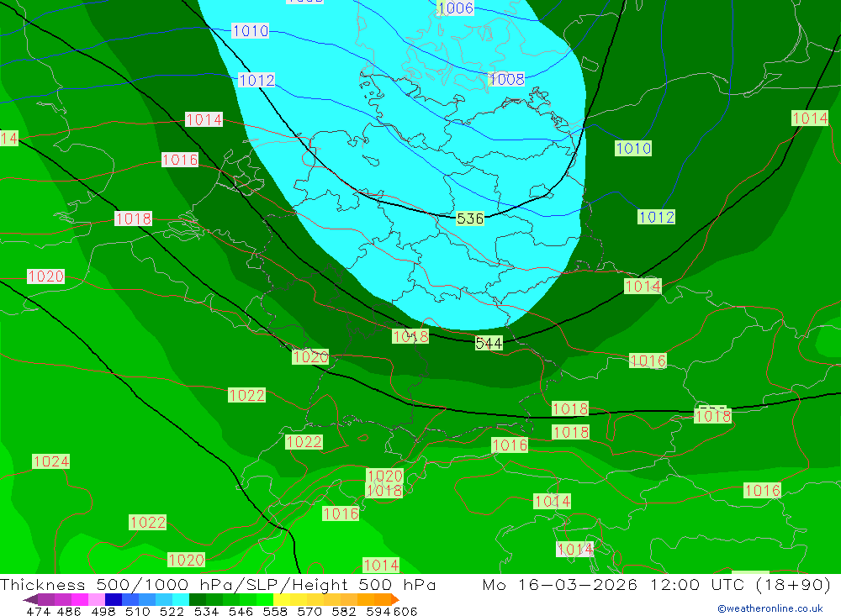
Task: Click the darkest green legend swatch above 534
Action: click(x=198, y=599)
